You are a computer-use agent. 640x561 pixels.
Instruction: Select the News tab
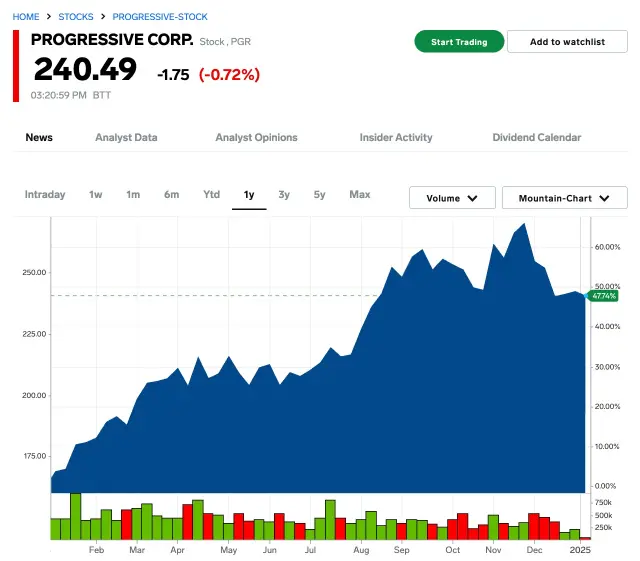click(39, 137)
